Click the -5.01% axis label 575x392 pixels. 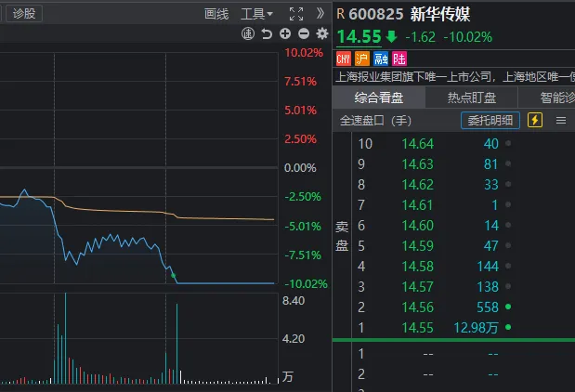tap(303, 227)
